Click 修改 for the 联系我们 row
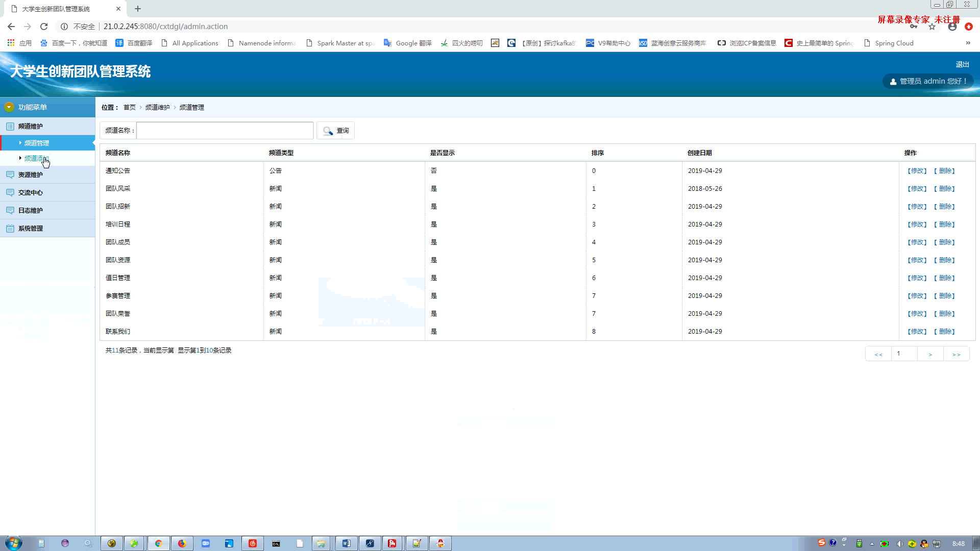Viewport: 980px width, 551px height. (x=917, y=332)
